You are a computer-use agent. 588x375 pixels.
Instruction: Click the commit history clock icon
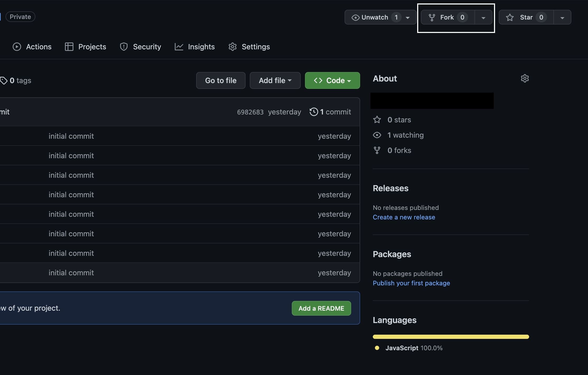(314, 112)
